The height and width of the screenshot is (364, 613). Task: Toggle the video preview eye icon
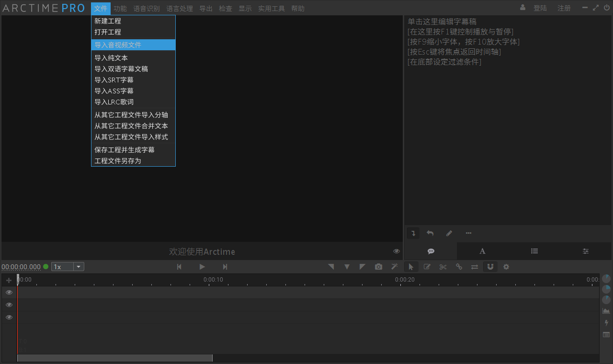[397, 251]
